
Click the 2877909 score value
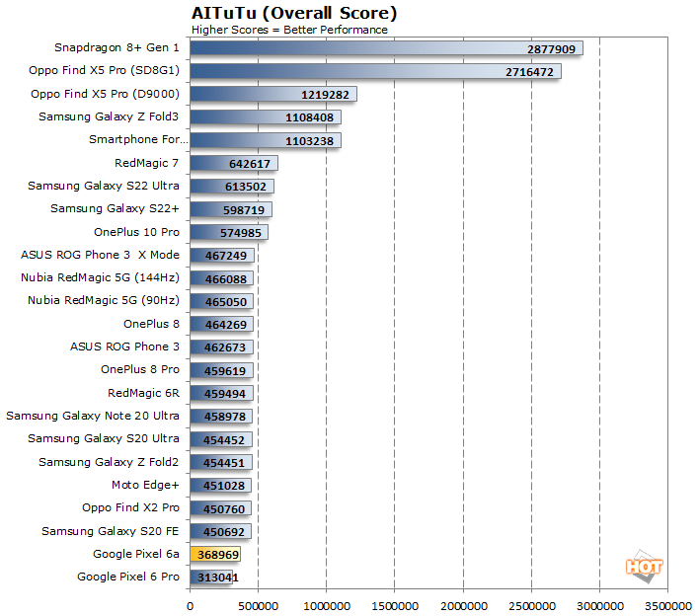(551, 49)
